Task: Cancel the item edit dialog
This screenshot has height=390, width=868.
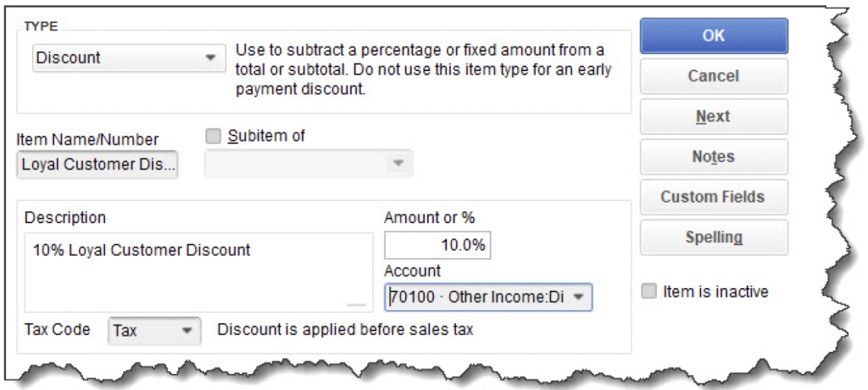Action: pos(714,76)
